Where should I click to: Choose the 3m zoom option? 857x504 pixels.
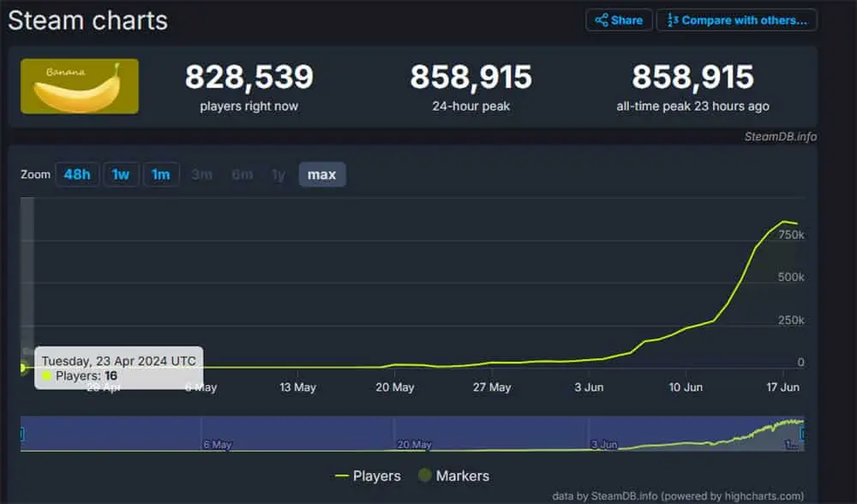pos(201,174)
